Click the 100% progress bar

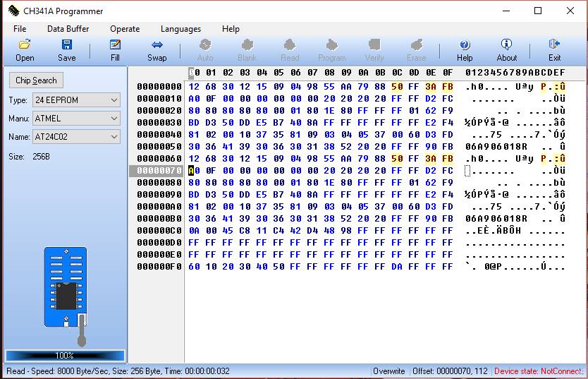pyautogui.click(x=65, y=356)
